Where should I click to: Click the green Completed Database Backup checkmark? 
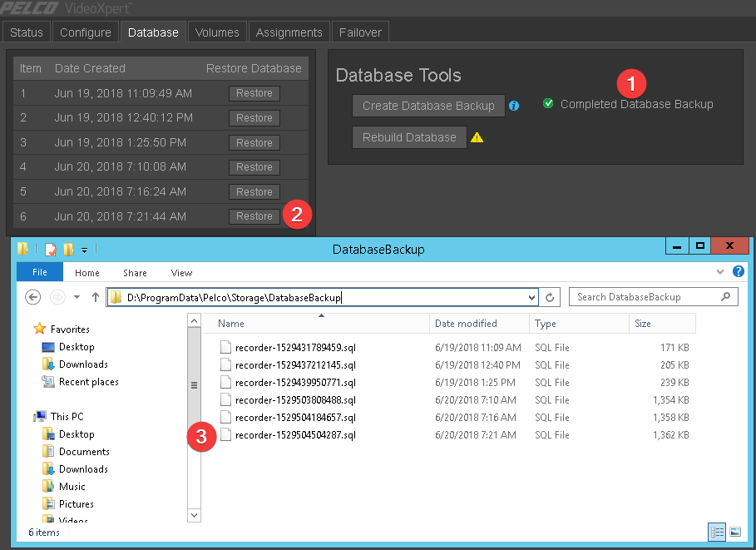coord(547,103)
